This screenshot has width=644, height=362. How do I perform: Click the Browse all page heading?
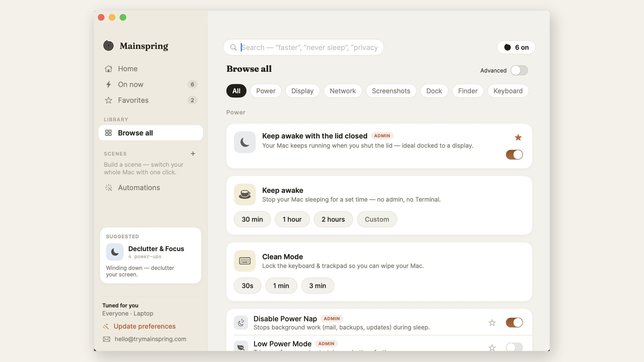pyautogui.click(x=249, y=69)
